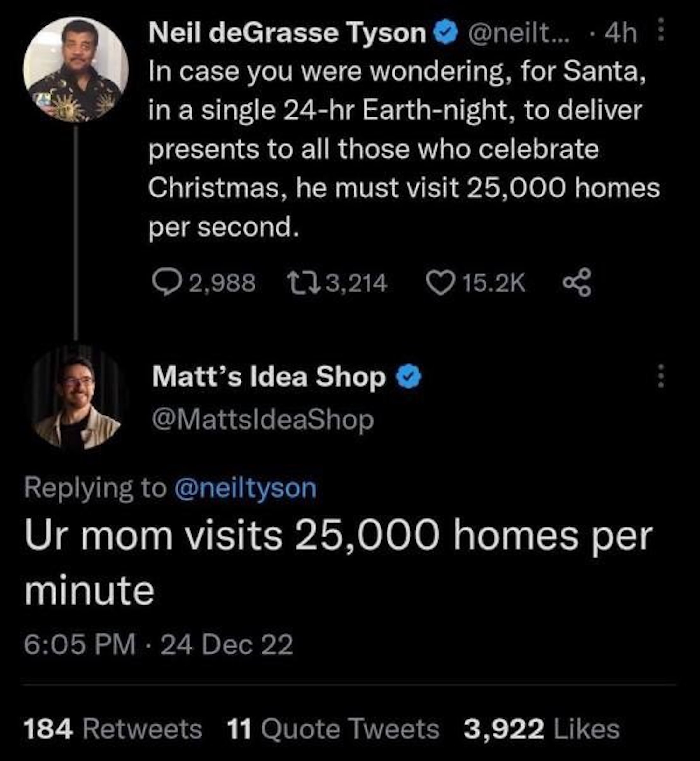Tap the share icon on Neil's tweet
Viewport: 700px width, 761px height.
577,283
